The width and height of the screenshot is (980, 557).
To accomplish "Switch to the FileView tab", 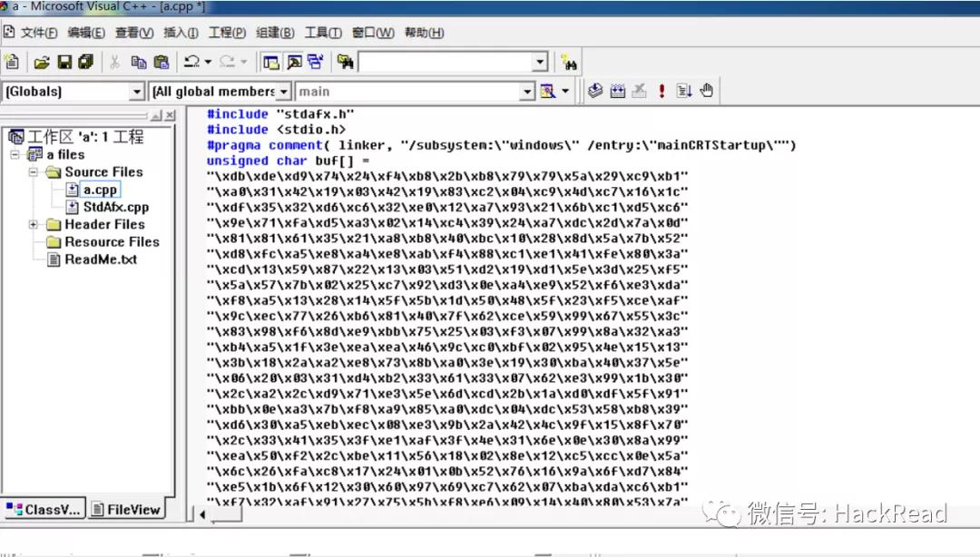I will coord(126,509).
